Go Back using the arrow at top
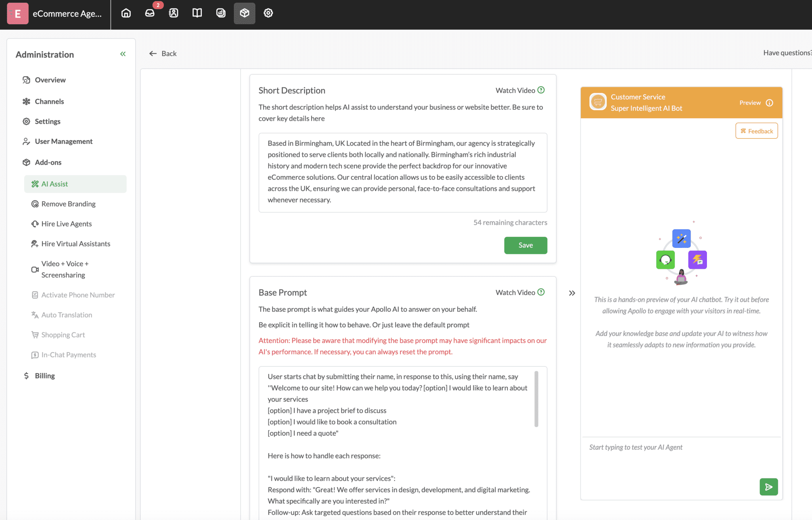The image size is (812, 520). [x=163, y=53]
